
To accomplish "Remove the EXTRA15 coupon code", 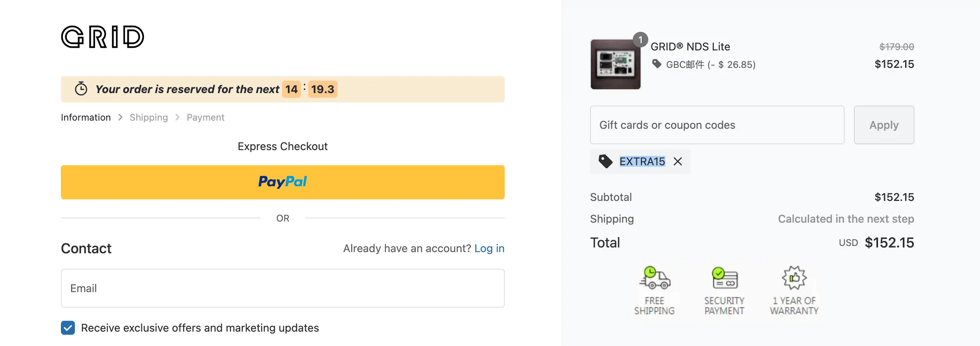I will click(x=678, y=161).
